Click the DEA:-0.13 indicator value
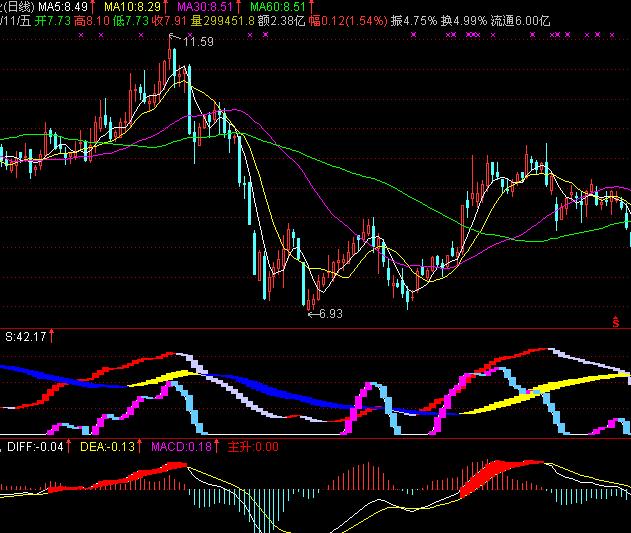The image size is (631, 533). 107,446
